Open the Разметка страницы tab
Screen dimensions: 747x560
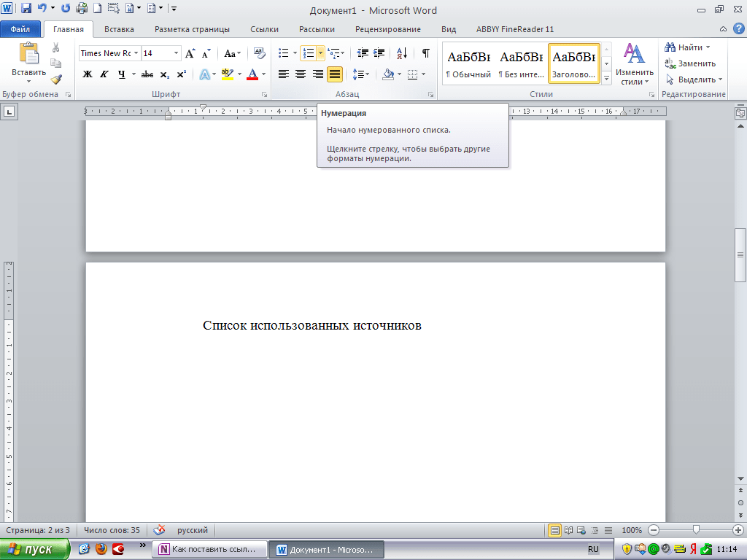(192, 29)
